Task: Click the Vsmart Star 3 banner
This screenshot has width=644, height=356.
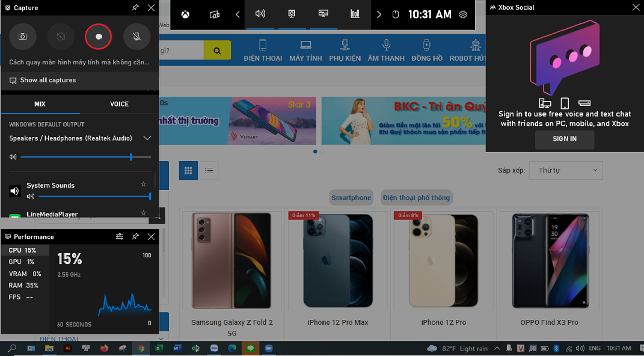Action: [238, 121]
